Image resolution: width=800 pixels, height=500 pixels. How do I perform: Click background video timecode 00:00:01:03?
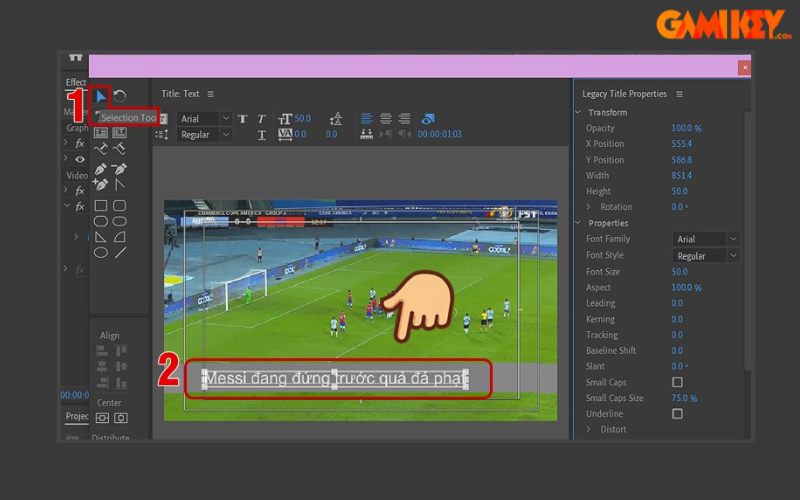[x=440, y=134]
